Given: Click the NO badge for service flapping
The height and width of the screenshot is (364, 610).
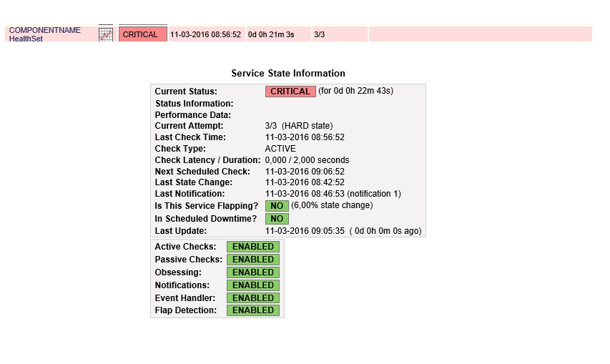Looking at the screenshot, I should pos(277,206).
